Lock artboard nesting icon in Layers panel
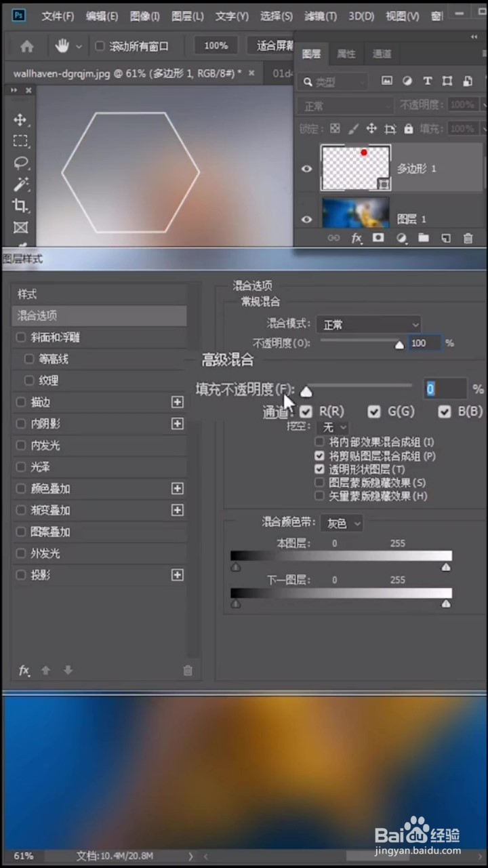488x868 pixels. (x=390, y=128)
